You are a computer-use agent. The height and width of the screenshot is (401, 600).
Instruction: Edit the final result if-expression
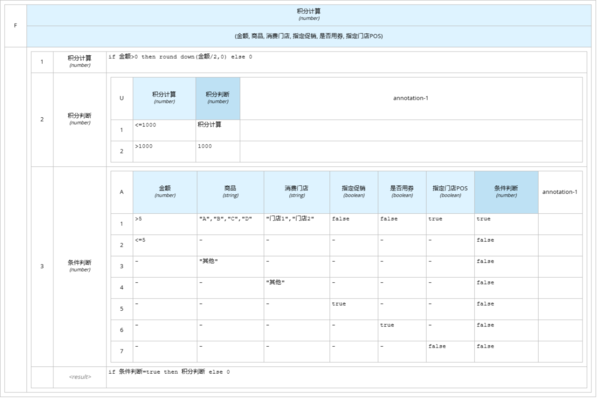169,372
